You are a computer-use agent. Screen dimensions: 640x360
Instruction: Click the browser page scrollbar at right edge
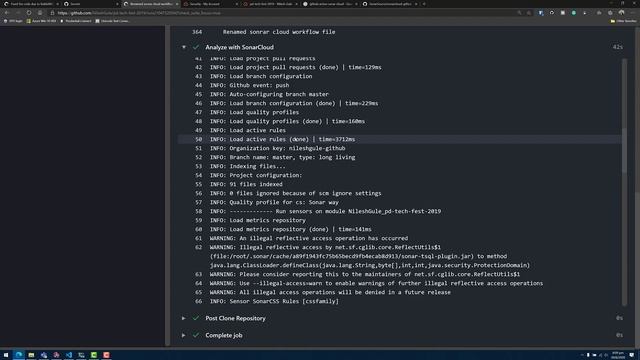coord(638,186)
